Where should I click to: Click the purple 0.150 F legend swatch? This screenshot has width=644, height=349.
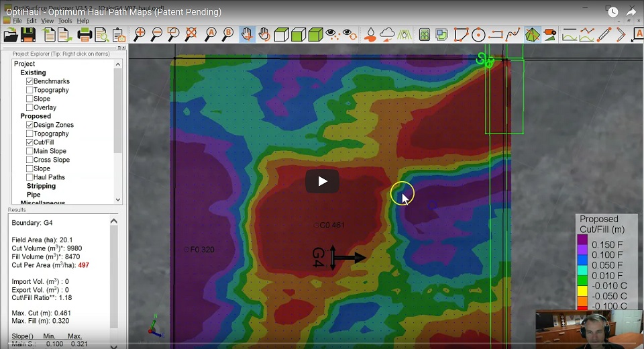[x=582, y=240]
